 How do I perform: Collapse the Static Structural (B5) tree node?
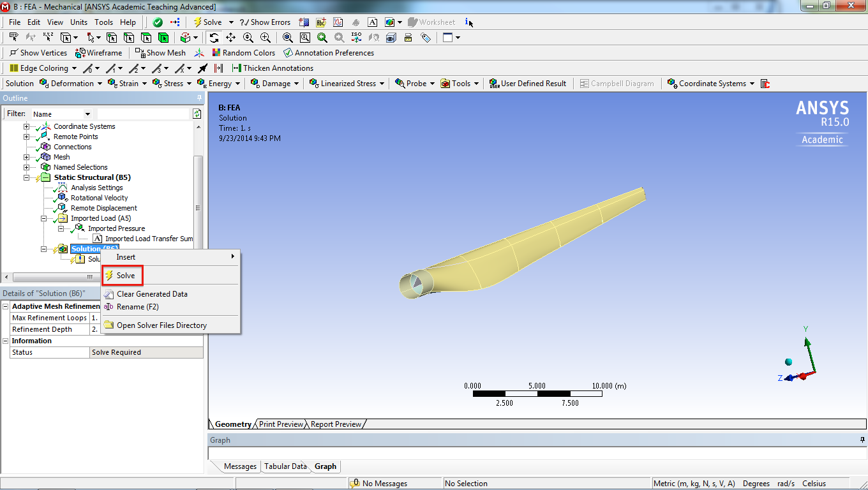click(x=27, y=177)
